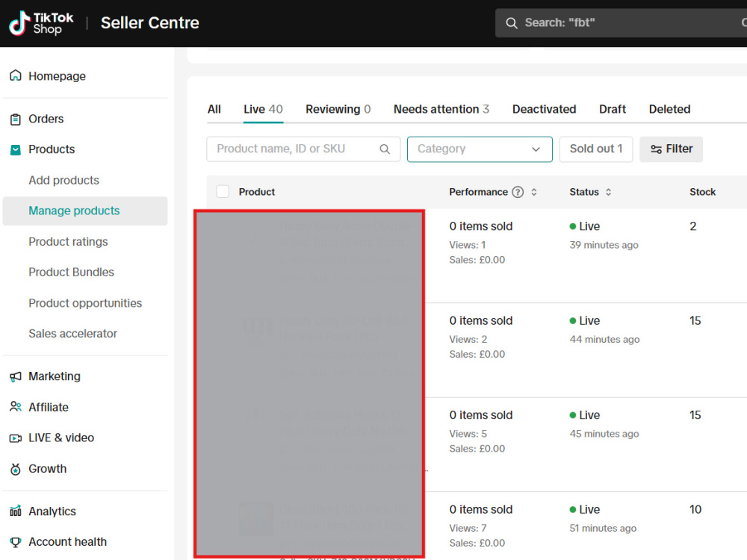Click the search icon in product name field

385,149
